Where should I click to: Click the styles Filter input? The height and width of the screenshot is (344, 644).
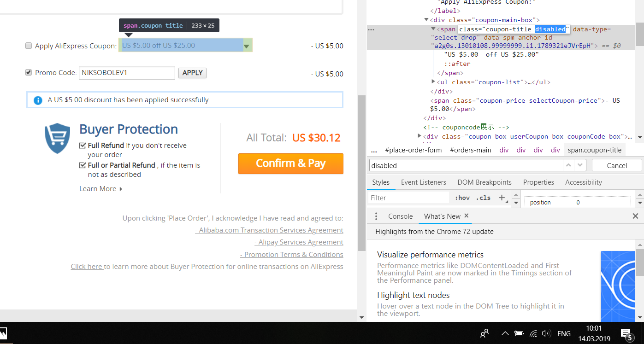408,198
